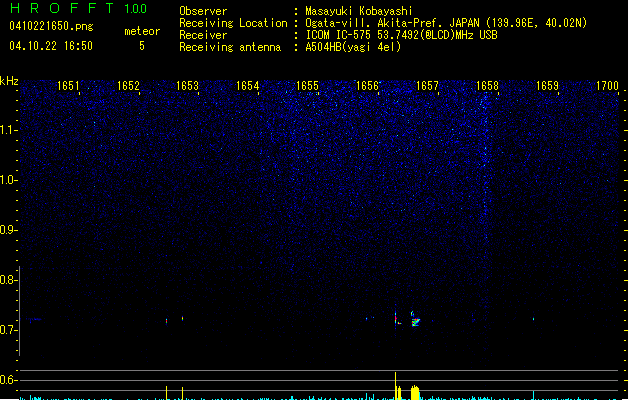
Task: Click time marker 1654
Action: click(248, 85)
